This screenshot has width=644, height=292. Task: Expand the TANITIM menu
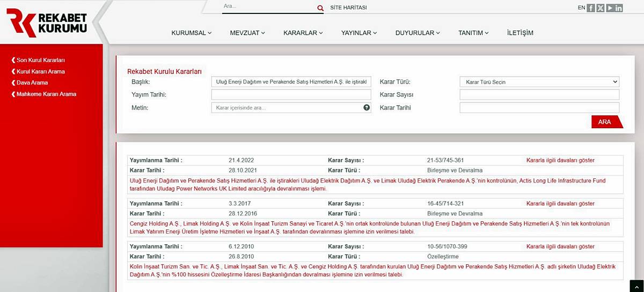coord(473,33)
